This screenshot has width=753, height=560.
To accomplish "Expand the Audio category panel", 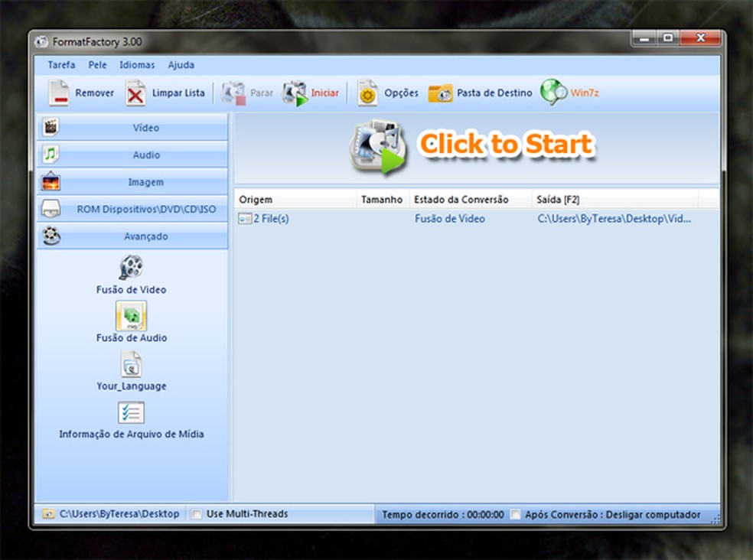I will click(x=132, y=155).
